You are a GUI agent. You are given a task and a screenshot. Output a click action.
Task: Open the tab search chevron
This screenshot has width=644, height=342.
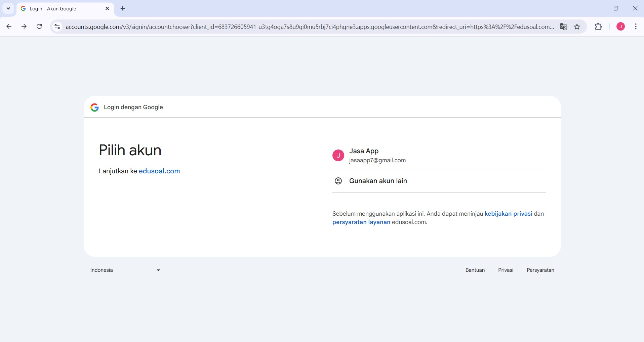tap(8, 8)
